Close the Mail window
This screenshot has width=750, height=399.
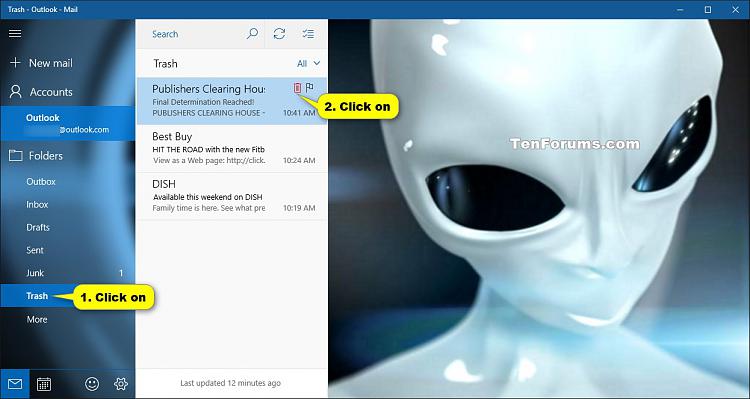pyautogui.click(x=736, y=10)
